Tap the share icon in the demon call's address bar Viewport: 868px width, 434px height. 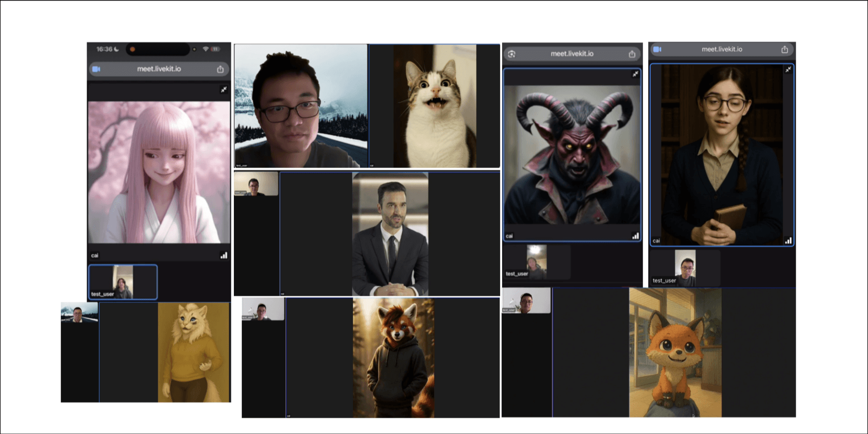tap(632, 54)
